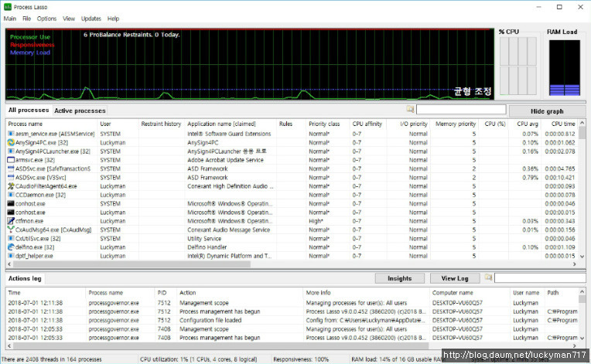
Task: Open the Insights button
Action: pyautogui.click(x=399, y=278)
